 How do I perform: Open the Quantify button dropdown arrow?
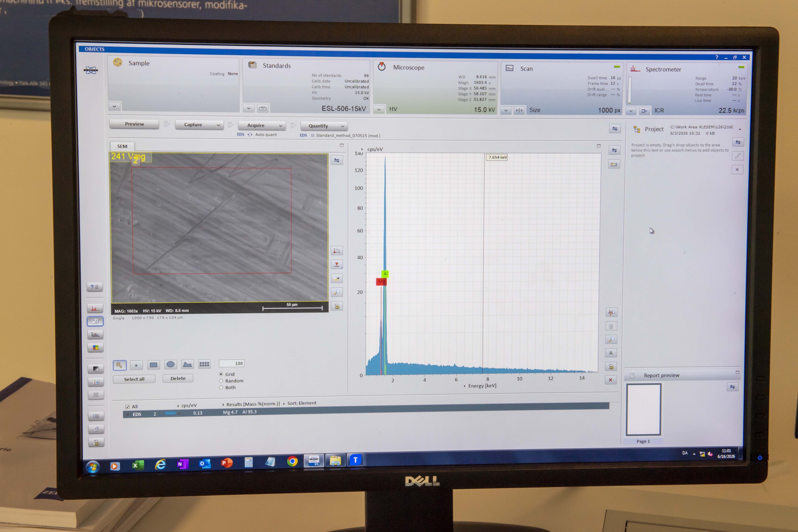coord(343,126)
